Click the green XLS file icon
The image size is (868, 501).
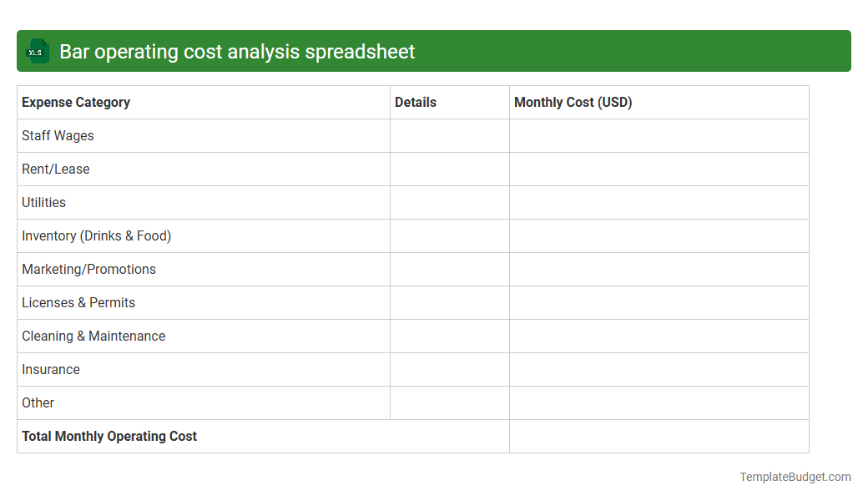coord(37,51)
